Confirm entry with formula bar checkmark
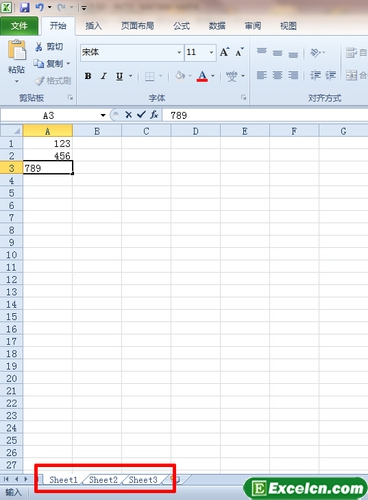The image size is (368, 500). pyautogui.click(x=141, y=115)
